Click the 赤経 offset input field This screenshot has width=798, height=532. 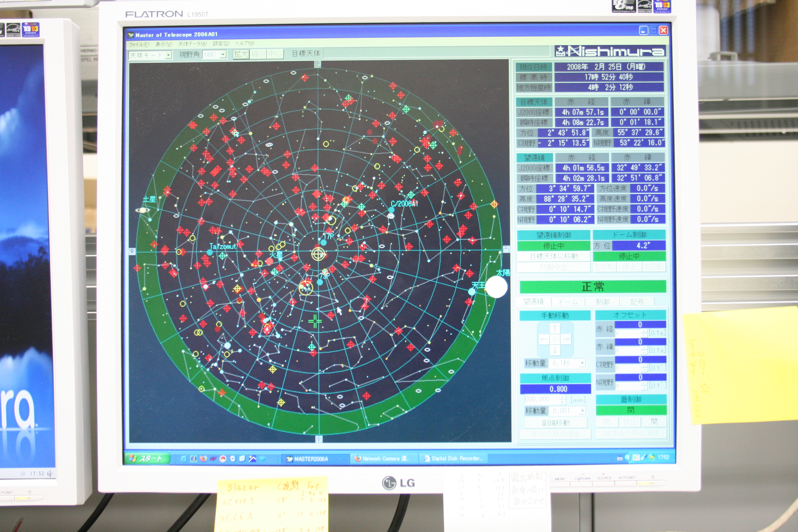tap(628, 333)
